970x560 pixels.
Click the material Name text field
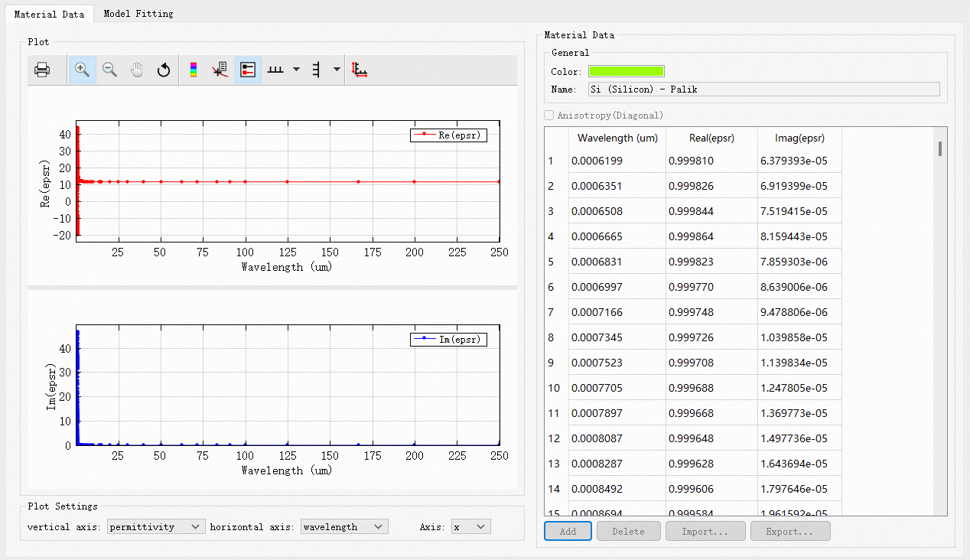[763, 90]
